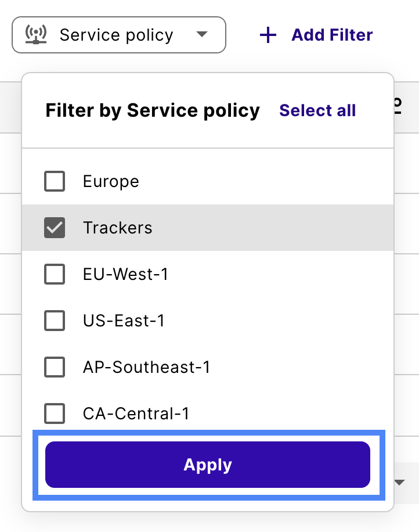Click the Europe option label
419x532 pixels.
click(x=111, y=181)
